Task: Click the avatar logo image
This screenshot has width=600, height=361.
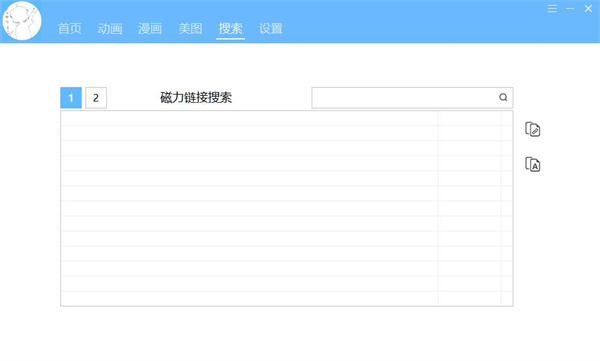Action: click(x=22, y=21)
